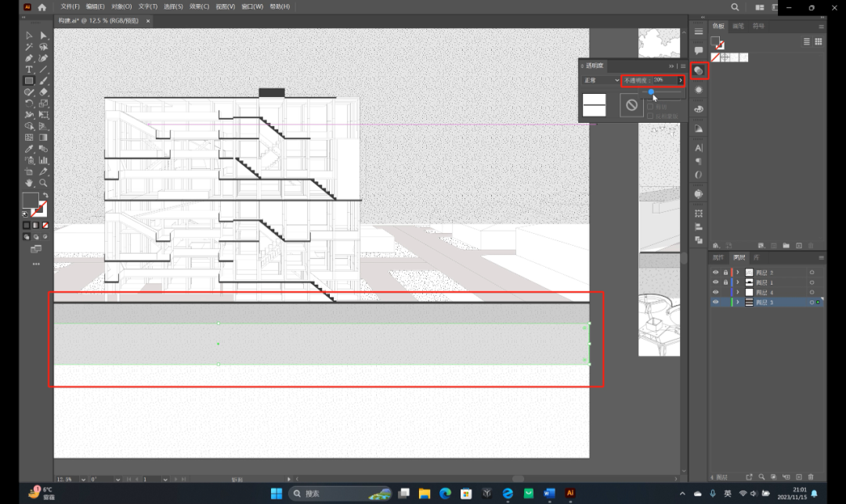Unlock 图层 2 via lock icon
Viewport: 846px width, 504px height.
(725, 272)
